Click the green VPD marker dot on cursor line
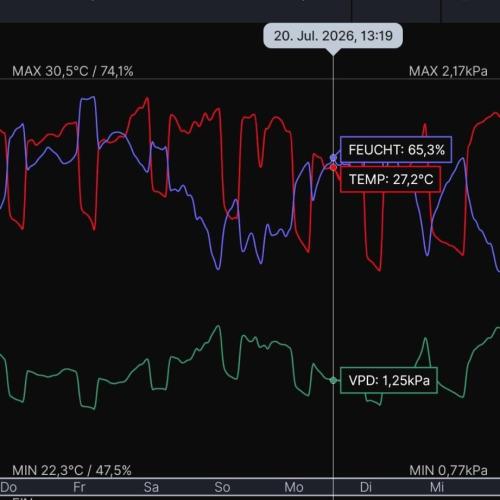 click(333, 380)
